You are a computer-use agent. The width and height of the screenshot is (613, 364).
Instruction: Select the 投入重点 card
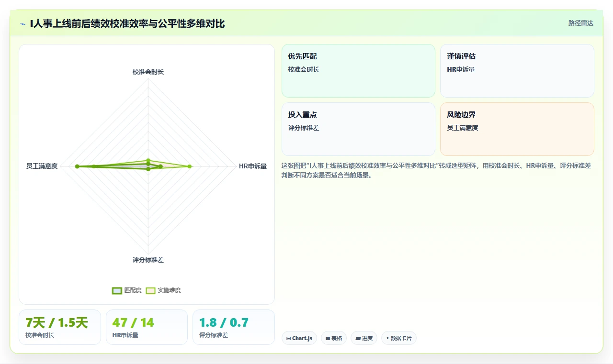click(358, 129)
